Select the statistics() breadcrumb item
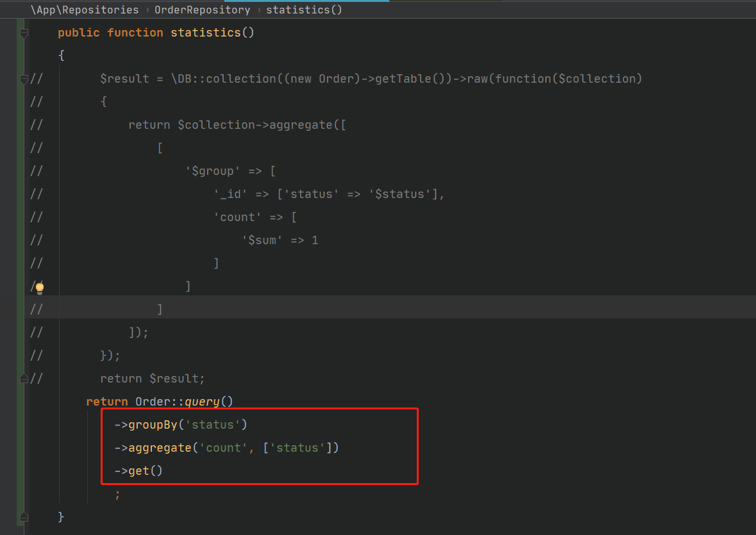 click(x=304, y=10)
